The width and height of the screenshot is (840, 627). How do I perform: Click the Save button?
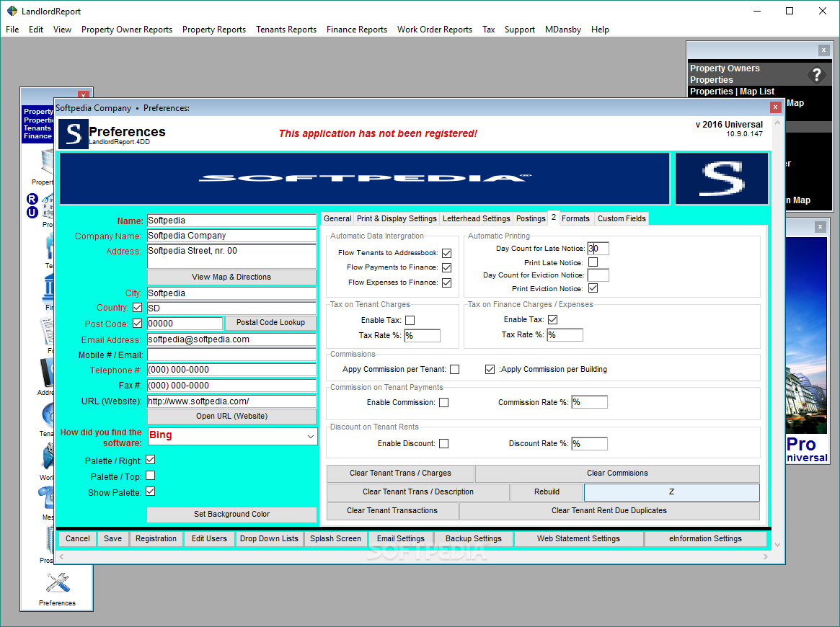[x=112, y=538]
